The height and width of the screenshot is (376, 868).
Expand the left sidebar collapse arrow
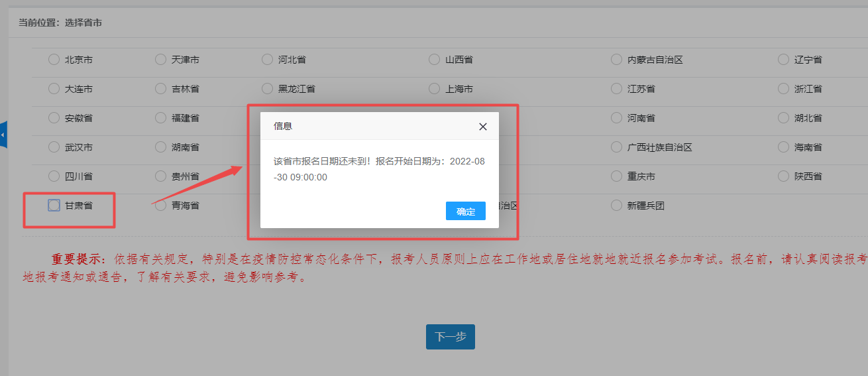point(3,135)
